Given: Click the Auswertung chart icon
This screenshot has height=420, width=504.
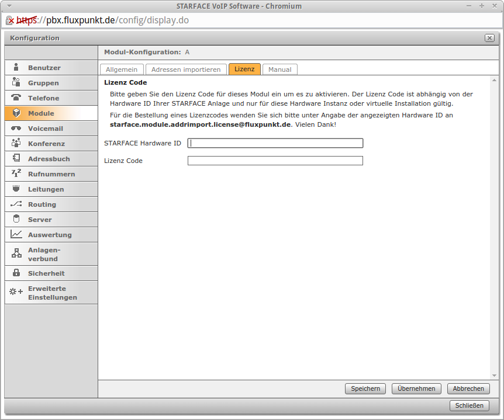Looking at the screenshot, I should pyautogui.click(x=16, y=234).
